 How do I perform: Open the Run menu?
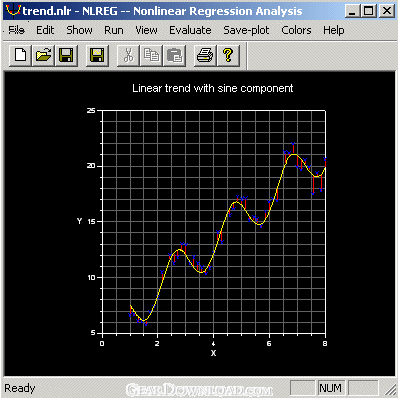pos(114,30)
